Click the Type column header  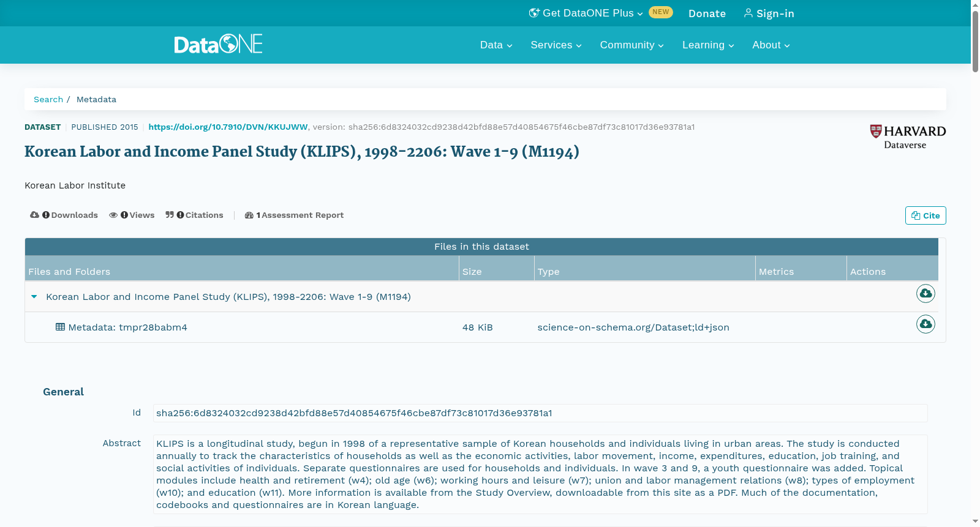(x=645, y=269)
